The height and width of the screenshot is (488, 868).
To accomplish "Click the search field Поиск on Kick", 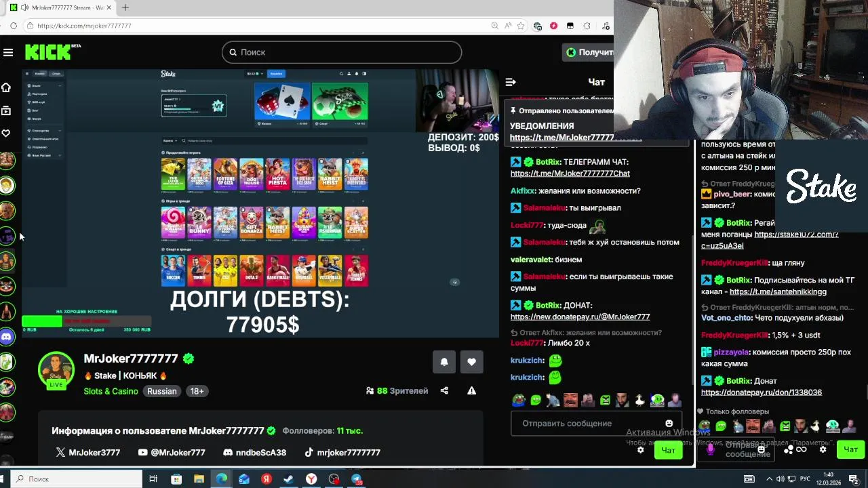I will click(342, 52).
